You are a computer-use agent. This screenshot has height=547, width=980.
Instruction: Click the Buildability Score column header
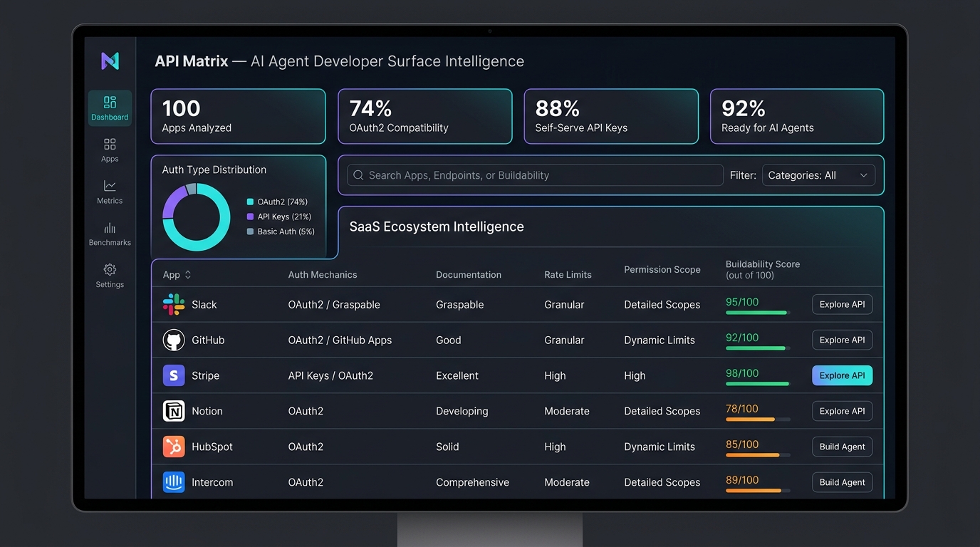(763, 269)
